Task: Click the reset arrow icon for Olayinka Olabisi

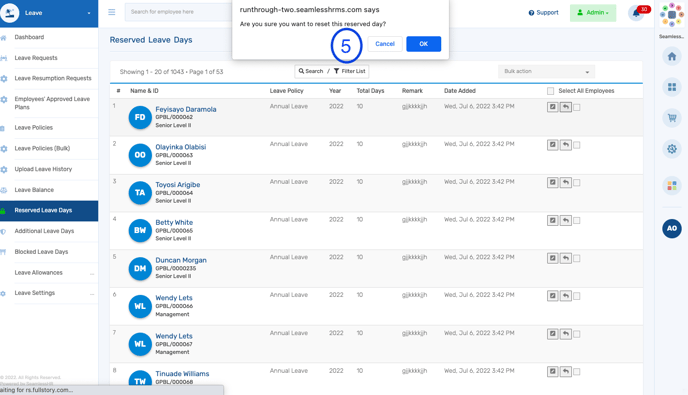Action: pyautogui.click(x=566, y=145)
